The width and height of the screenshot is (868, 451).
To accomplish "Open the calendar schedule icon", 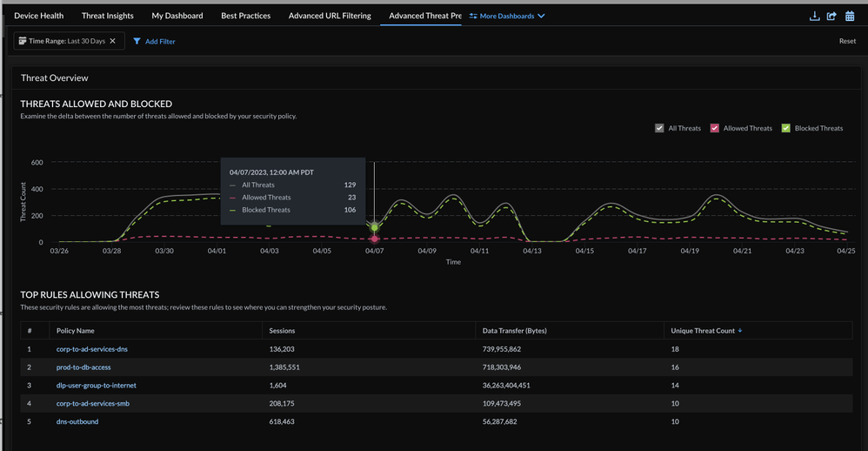I will pyautogui.click(x=850, y=16).
